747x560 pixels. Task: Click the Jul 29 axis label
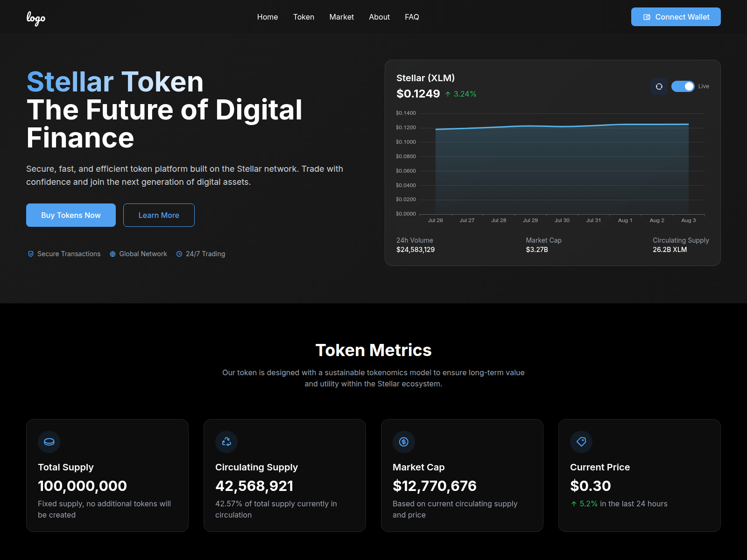[x=530, y=220]
